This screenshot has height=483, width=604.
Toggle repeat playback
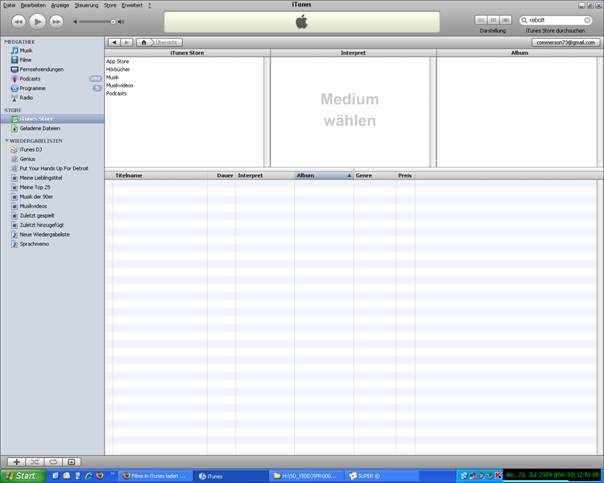[x=53, y=462]
